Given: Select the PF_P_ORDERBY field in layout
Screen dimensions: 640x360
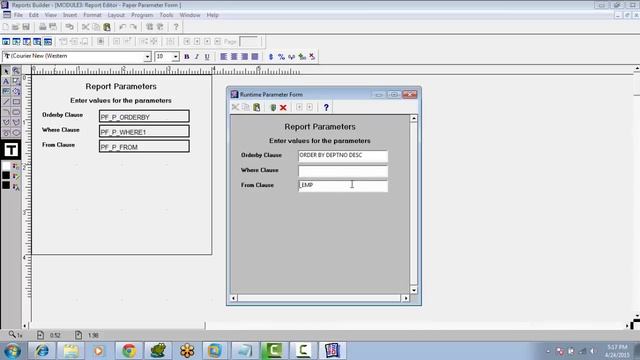Looking at the screenshot, I should click(144, 116).
